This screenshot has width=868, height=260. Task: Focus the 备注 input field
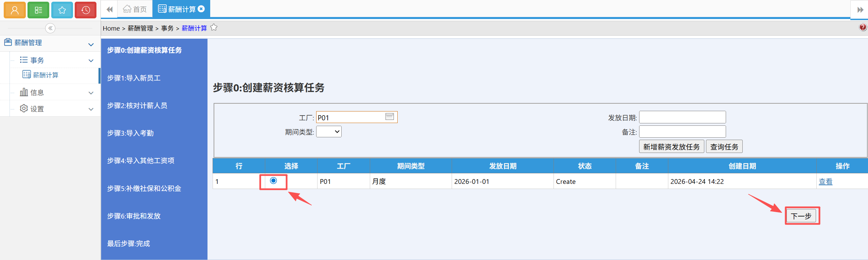click(682, 132)
